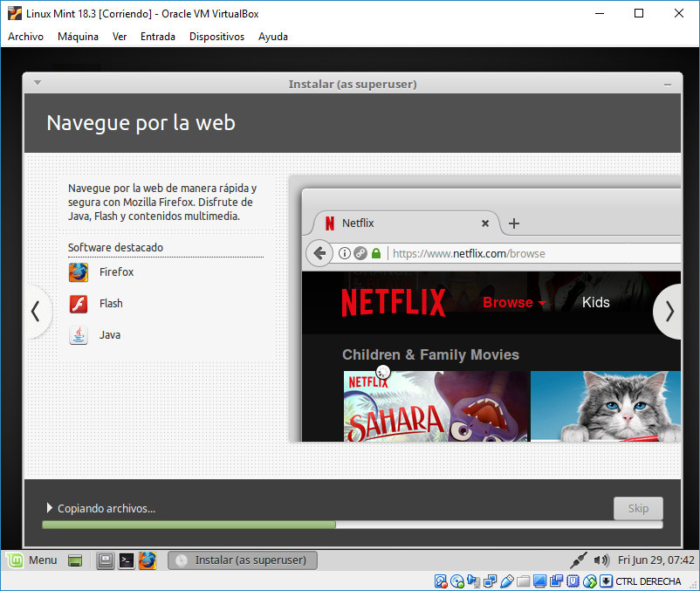Click the installation progress bar
Image resolution: width=700 pixels, height=591 pixels.
click(353, 525)
